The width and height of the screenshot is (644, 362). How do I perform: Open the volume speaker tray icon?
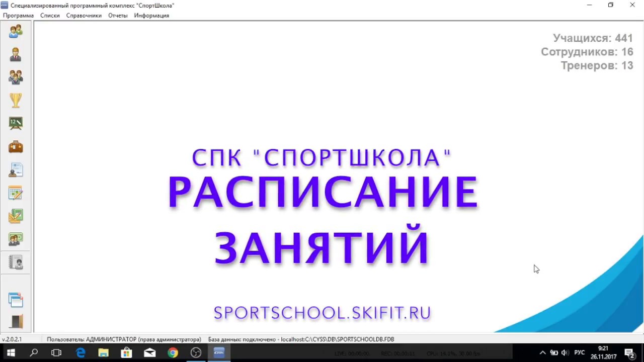(x=565, y=353)
